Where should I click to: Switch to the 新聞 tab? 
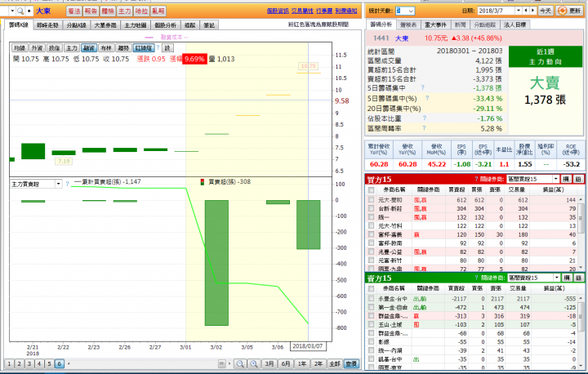point(460,24)
